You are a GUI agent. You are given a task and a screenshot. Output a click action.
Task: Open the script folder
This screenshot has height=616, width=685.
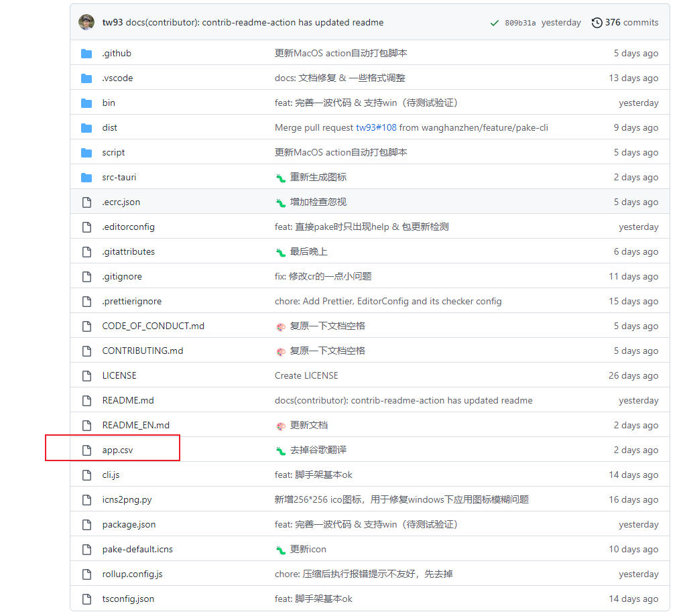(x=113, y=153)
